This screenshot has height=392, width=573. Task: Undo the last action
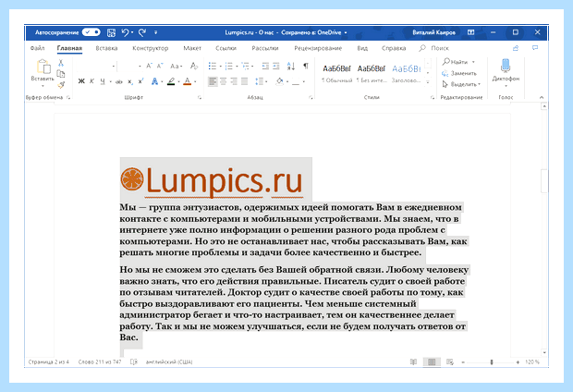point(125,32)
